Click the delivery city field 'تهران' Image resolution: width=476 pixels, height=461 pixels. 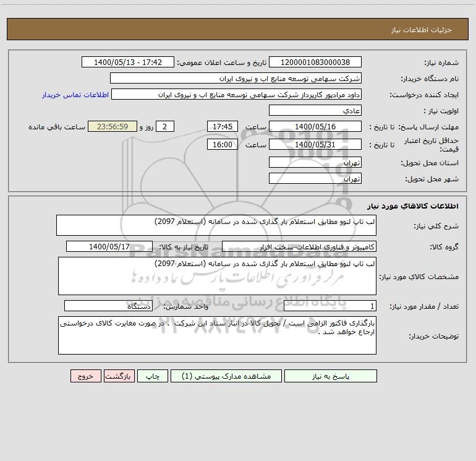(315, 178)
